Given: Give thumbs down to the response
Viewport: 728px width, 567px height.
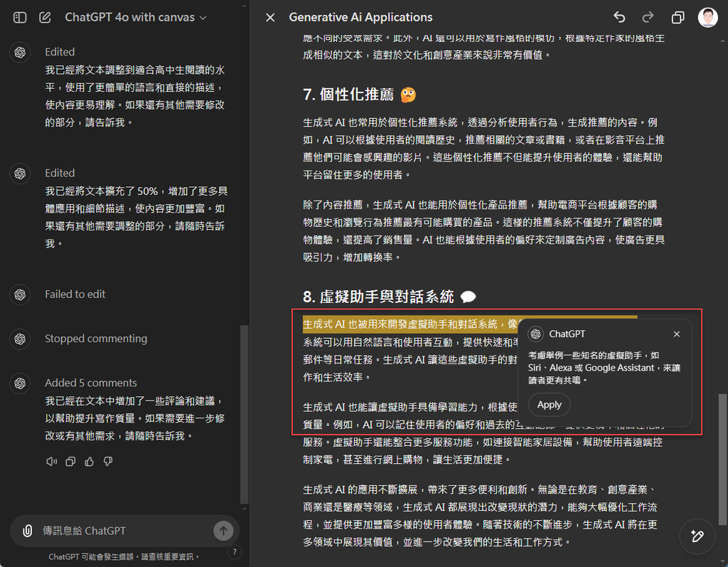Looking at the screenshot, I should click(108, 462).
